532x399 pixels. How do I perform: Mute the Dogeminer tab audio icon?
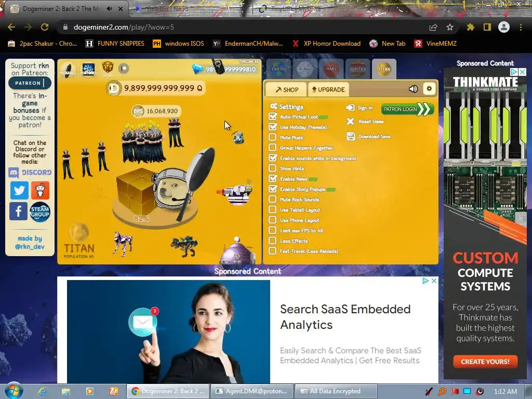109,9
